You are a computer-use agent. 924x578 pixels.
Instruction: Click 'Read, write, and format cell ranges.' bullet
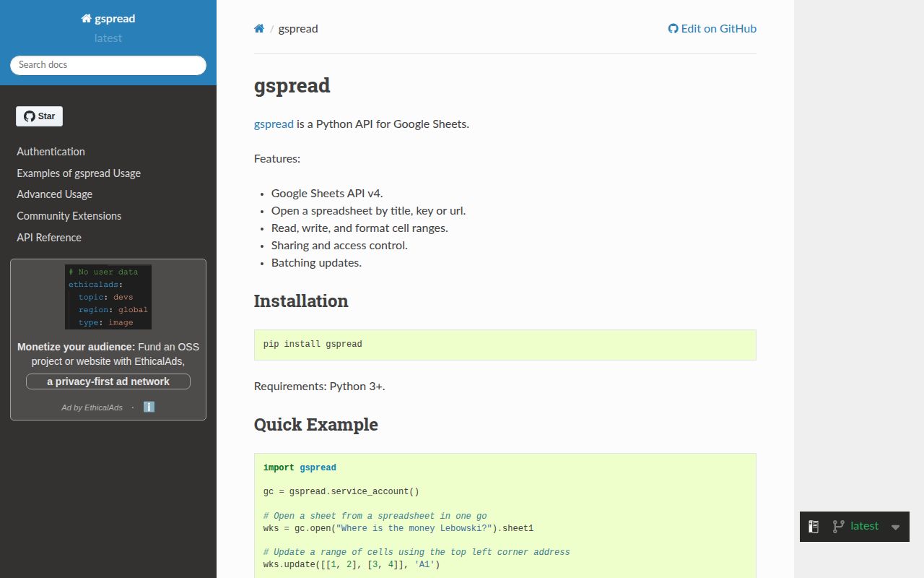(359, 228)
